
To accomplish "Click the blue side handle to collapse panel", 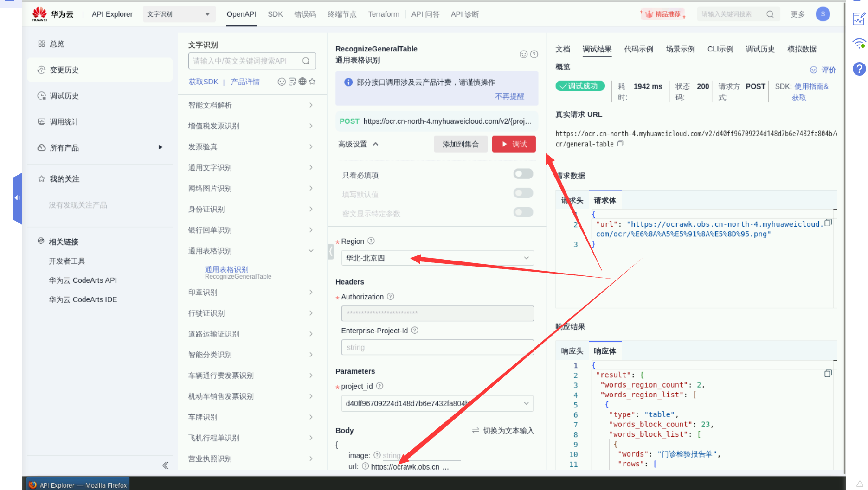I will [17, 198].
